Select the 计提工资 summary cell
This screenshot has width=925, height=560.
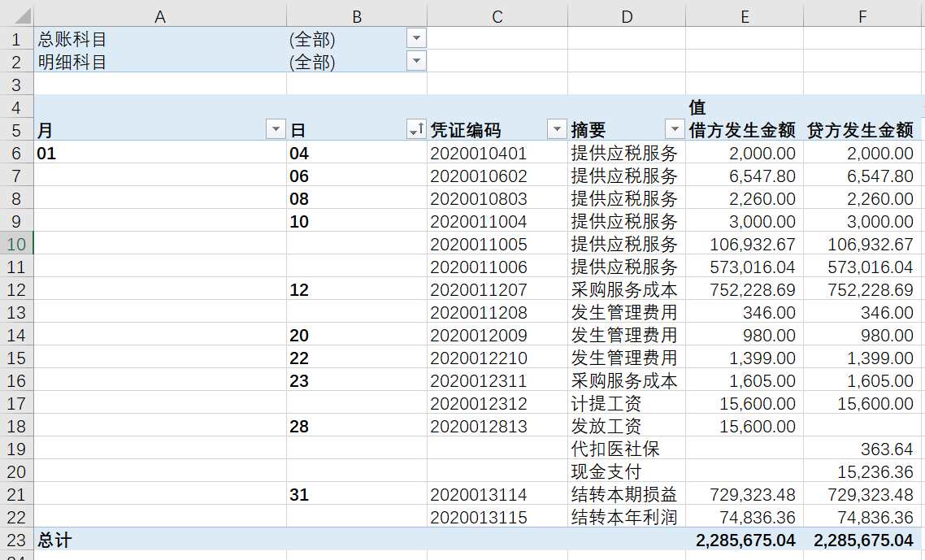(x=627, y=404)
